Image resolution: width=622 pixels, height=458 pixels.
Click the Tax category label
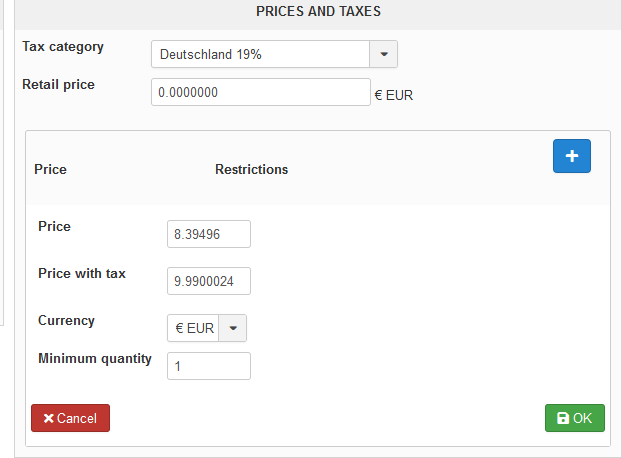click(x=63, y=47)
